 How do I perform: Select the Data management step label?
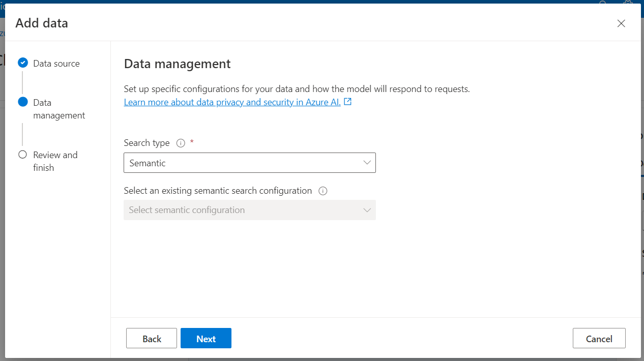tap(59, 109)
